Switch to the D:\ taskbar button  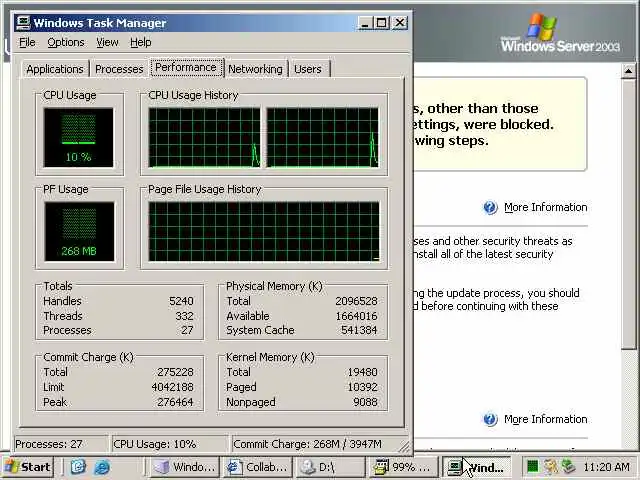pyautogui.click(x=330, y=467)
